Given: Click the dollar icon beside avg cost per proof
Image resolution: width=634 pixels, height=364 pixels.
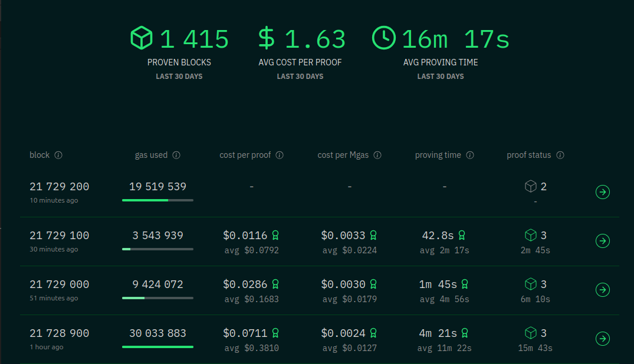Looking at the screenshot, I should tap(265, 38).
